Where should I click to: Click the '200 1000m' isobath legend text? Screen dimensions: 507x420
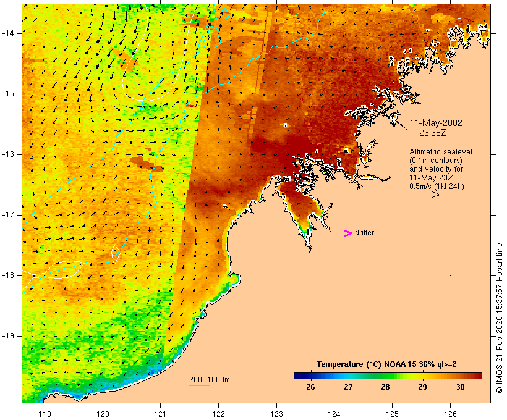tap(210, 380)
